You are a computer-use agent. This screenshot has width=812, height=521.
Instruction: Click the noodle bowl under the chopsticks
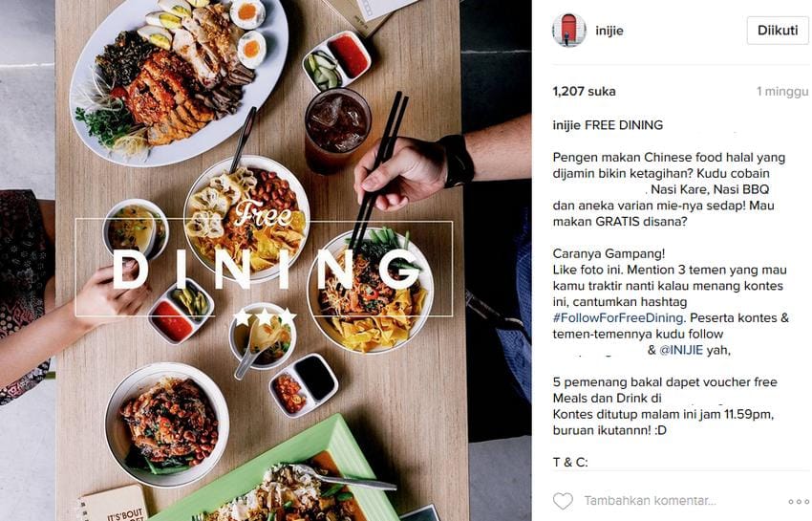[x=370, y=292]
